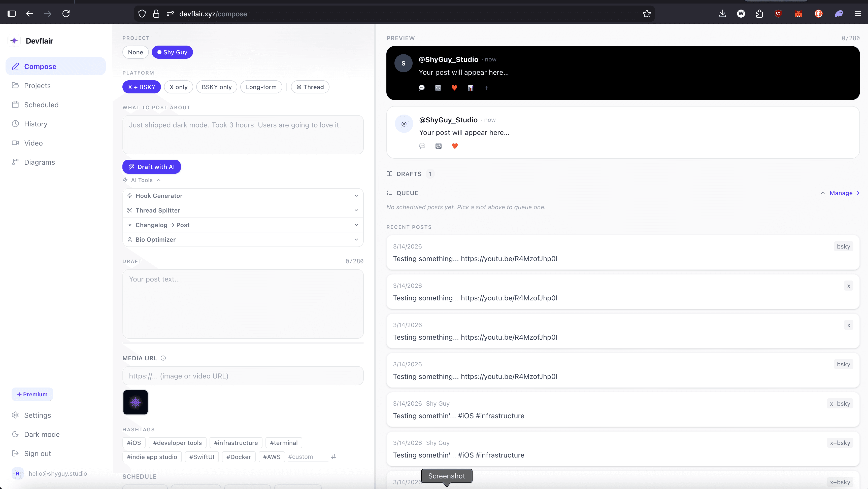Add the #Docker hashtag
The height and width of the screenshot is (489, 868).
pos(238,457)
